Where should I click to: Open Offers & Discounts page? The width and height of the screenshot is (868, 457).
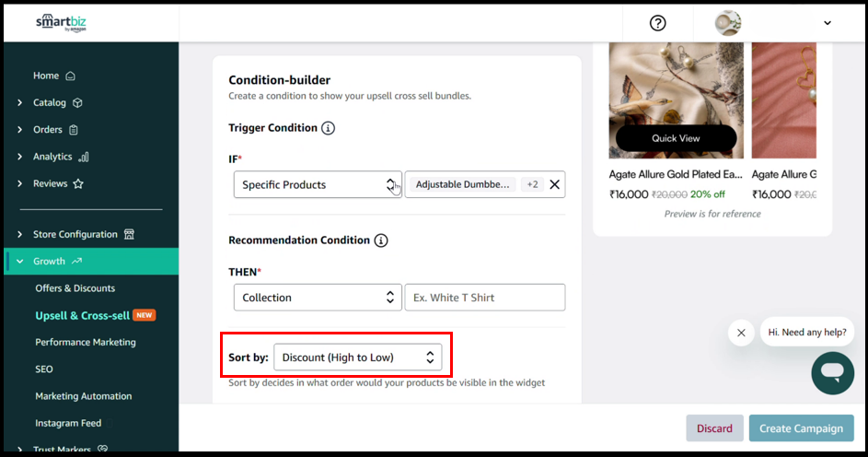pyautogui.click(x=75, y=288)
